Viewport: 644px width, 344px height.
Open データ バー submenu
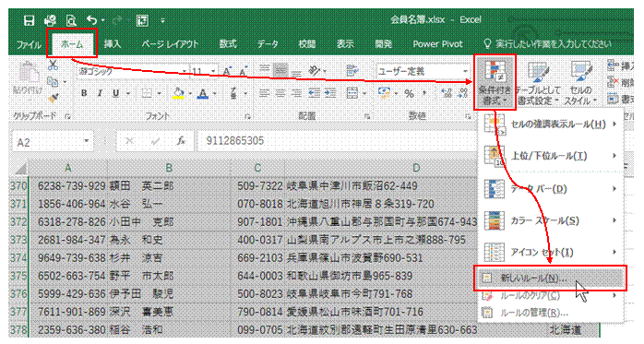coord(551,189)
